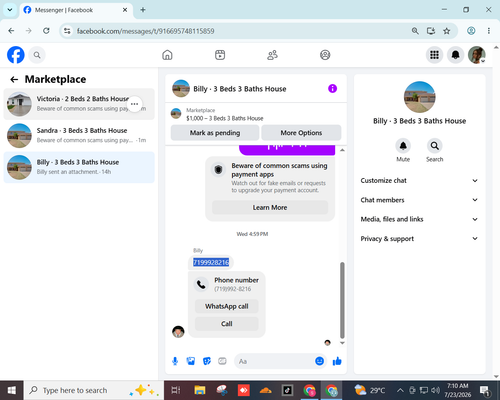Go back from Marketplace with arrow
The image size is (500, 400).
(x=14, y=79)
